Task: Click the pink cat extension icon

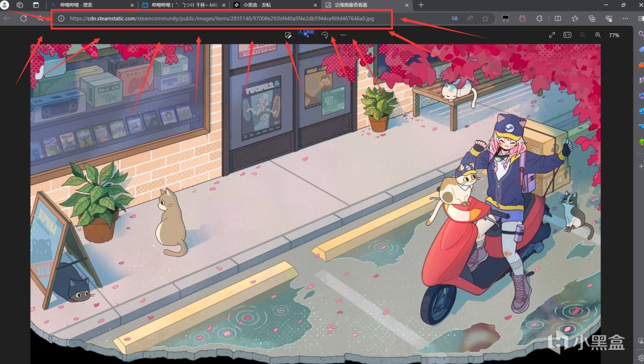Action: [522, 18]
